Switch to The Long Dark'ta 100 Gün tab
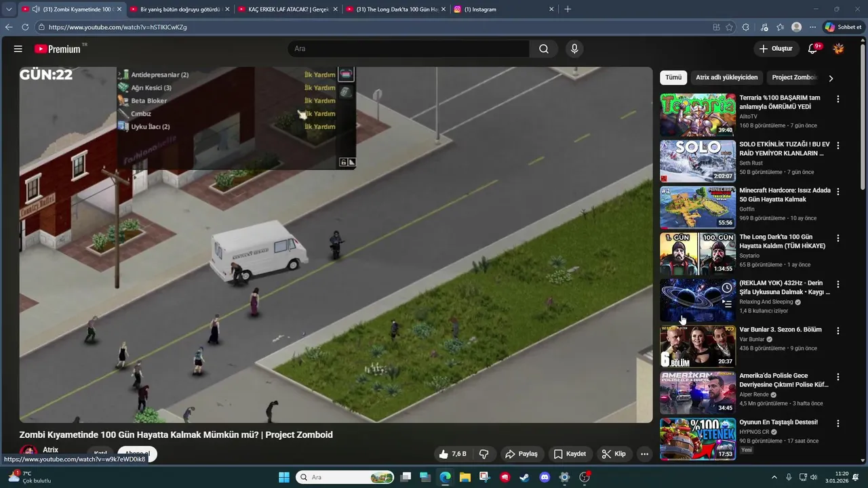Image resolution: width=868 pixels, height=488 pixels. click(396, 9)
